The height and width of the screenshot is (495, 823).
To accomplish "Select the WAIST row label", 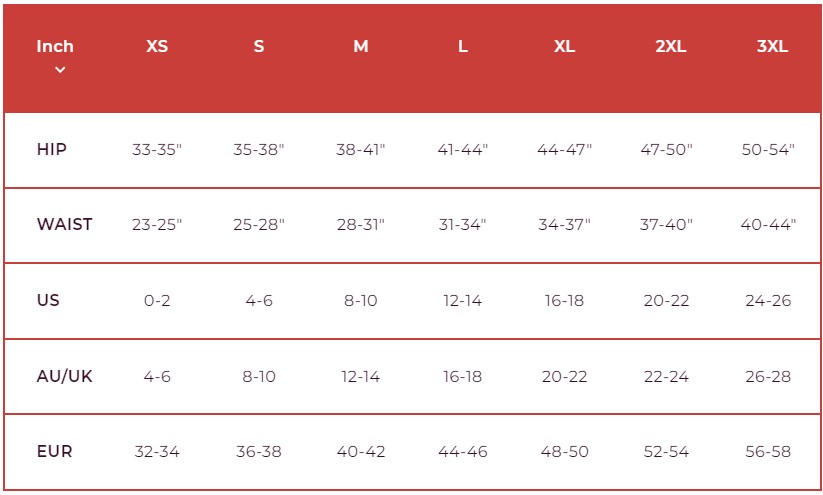I will point(64,224).
